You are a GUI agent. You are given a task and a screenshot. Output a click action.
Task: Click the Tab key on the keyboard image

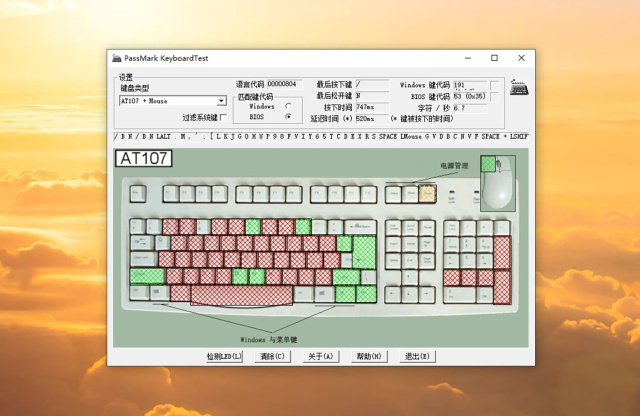coord(142,243)
